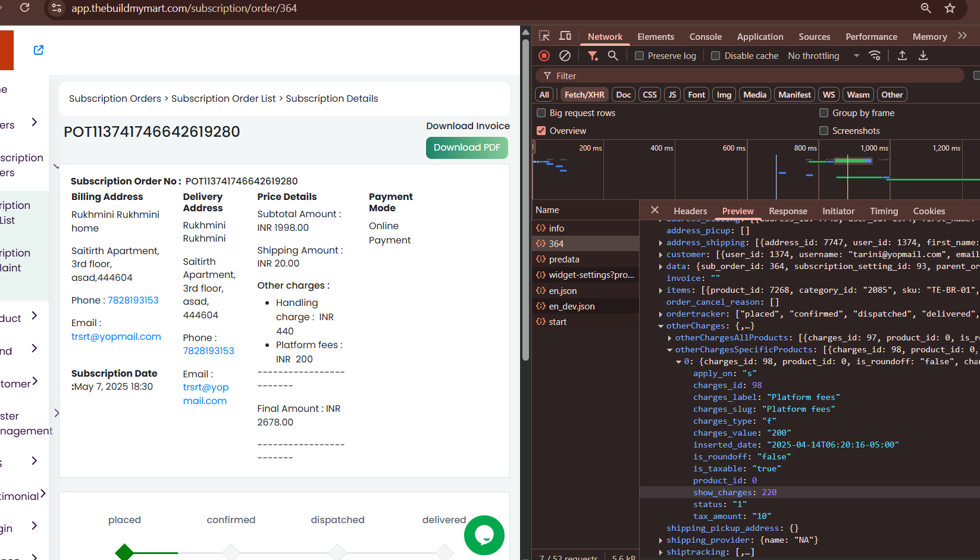The width and height of the screenshot is (980, 560).
Task: Toggle the Fetch/XHR filter chip
Action: point(584,95)
